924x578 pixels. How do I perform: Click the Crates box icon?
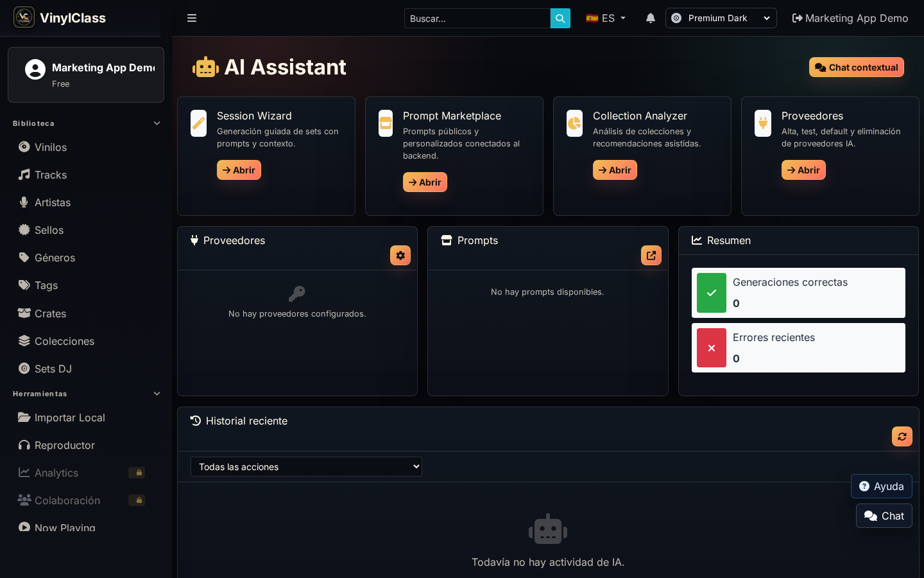(x=24, y=313)
